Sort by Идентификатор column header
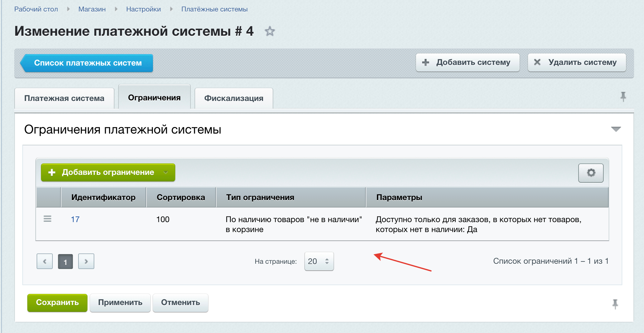Image resolution: width=644 pixels, height=333 pixels. pyautogui.click(x=103, y=197)
